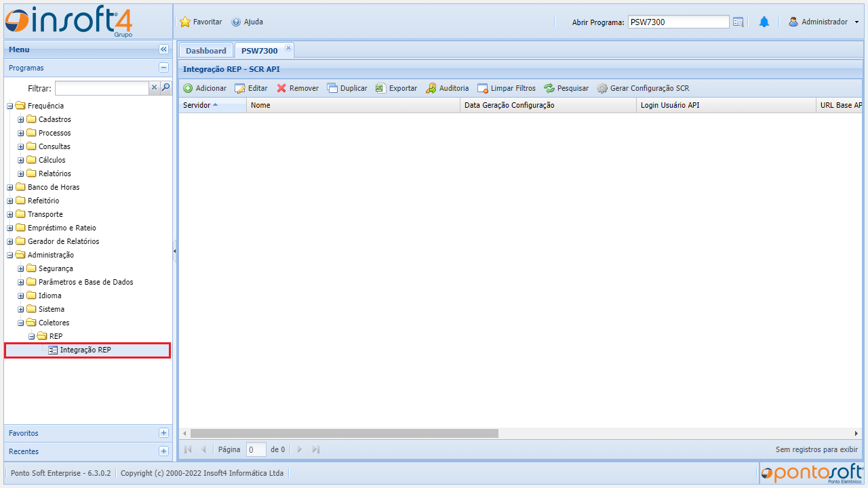
Task: Click the Gerar Configuração SCR gear icon
Action: 601,87
